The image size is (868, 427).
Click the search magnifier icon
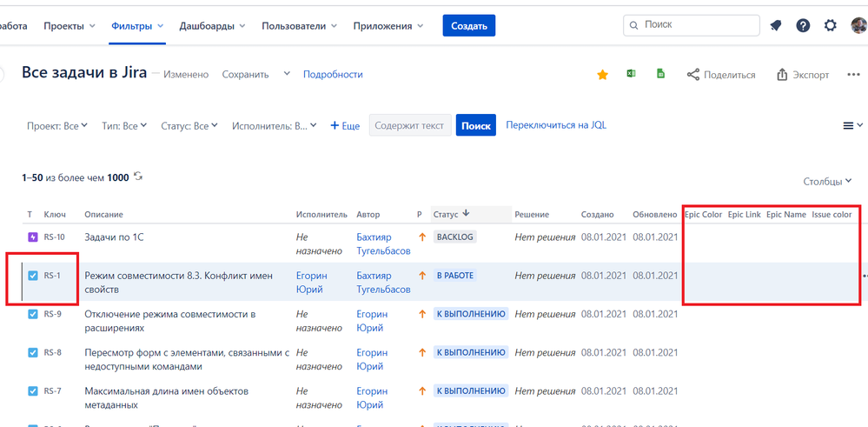click(633, 25)
